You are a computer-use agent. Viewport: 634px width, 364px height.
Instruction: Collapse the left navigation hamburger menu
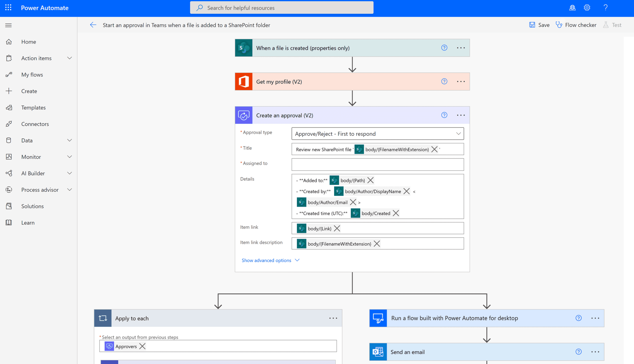pos(8,25)
